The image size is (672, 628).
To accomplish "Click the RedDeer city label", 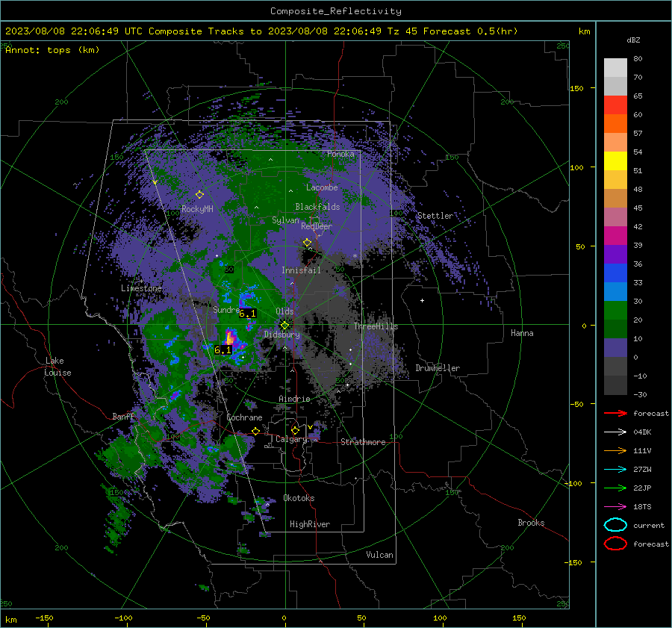I will tap(317, 226).
